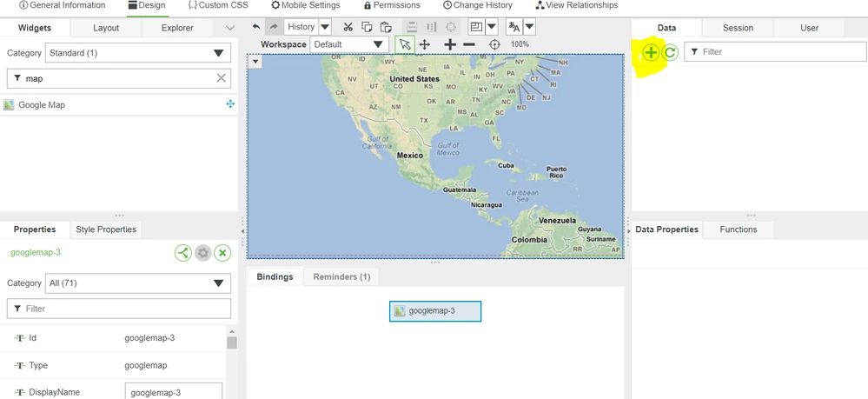Select the pan move tool
The height and width of the screenshot is (399, 868).
[x=425, y=44]
